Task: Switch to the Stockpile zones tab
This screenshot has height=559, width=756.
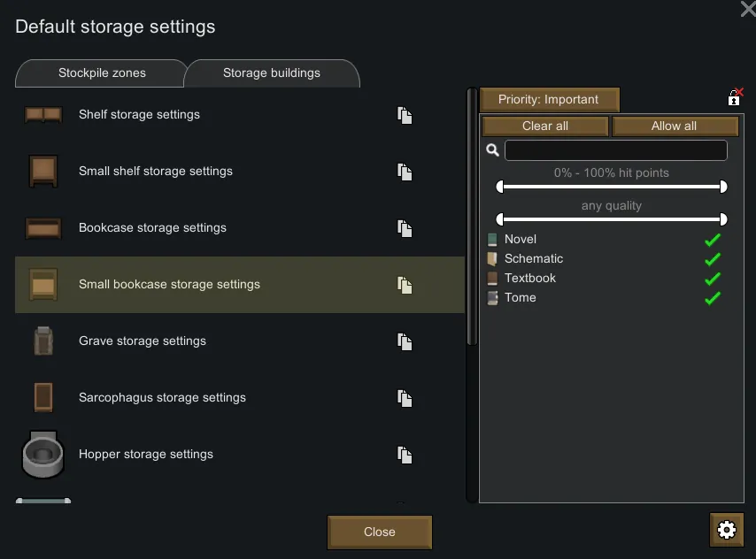Action: click(102, 73)
